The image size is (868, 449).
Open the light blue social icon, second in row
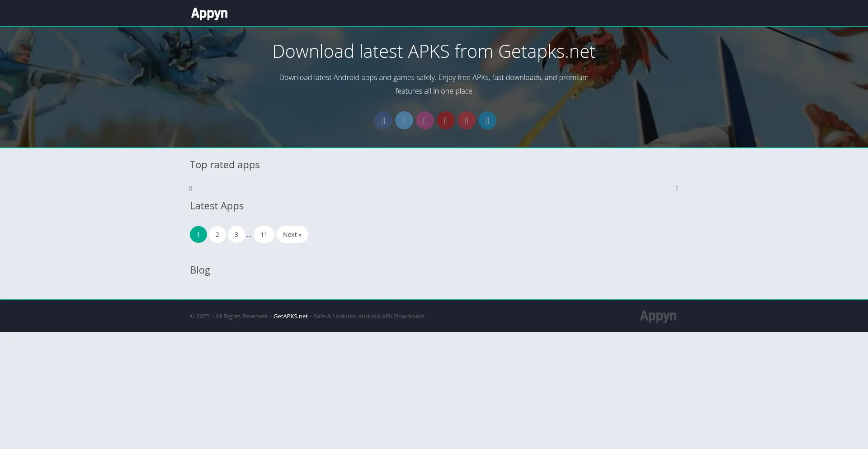click(x=404, y=121)
